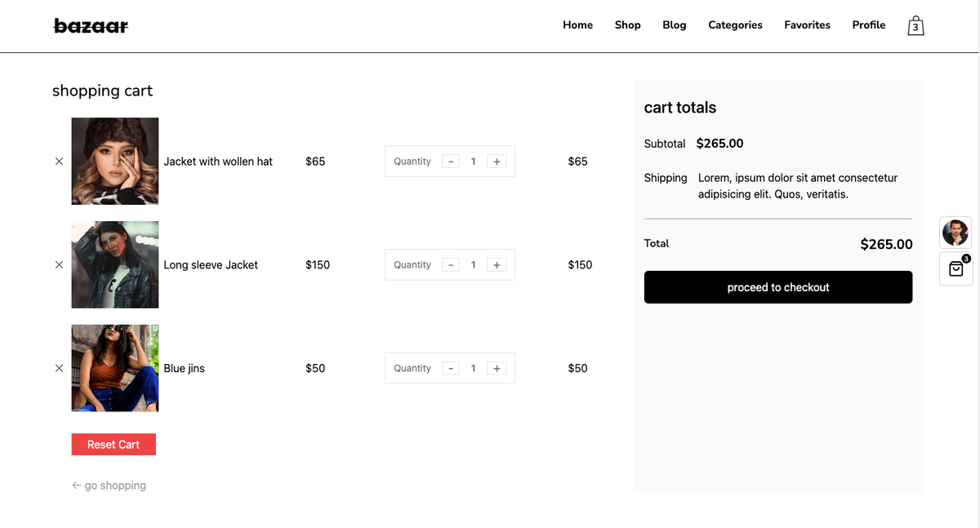Click the floating cart icon on right edge
The height and width of the screenshot is (528, 980).
coord(955,268)
